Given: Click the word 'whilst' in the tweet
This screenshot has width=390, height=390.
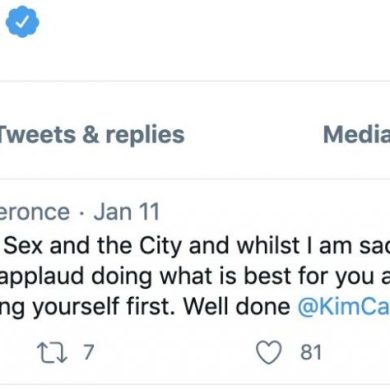Looking at the screenshot, I should pos(268,246).
